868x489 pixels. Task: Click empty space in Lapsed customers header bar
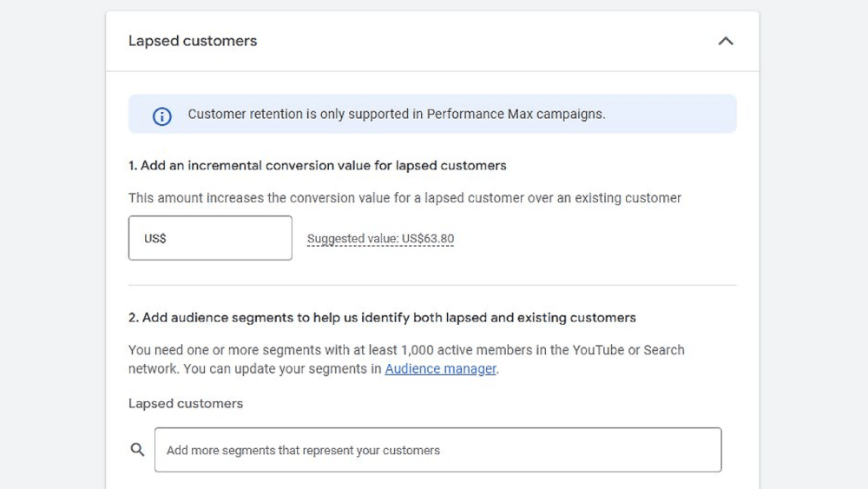pos(487,41)
